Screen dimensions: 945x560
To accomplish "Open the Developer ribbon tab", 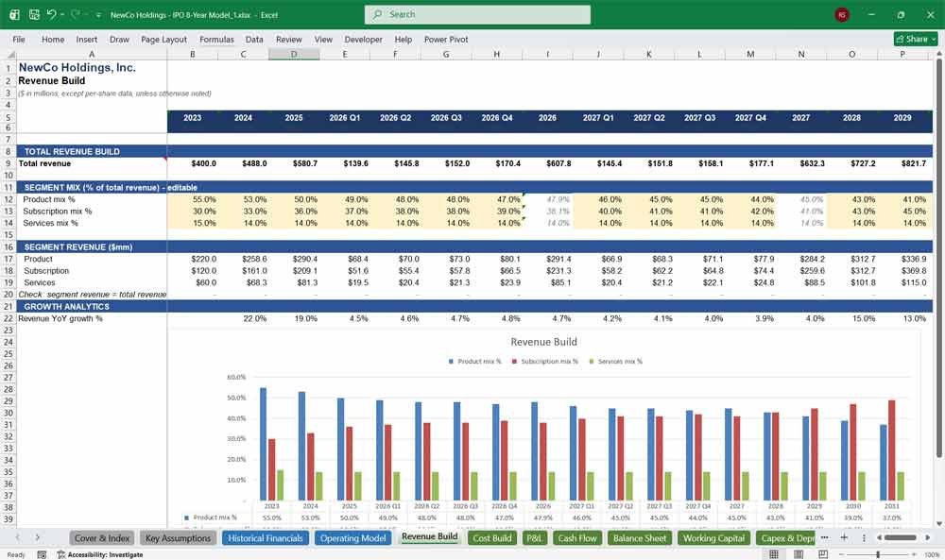I will pos(364,39).
